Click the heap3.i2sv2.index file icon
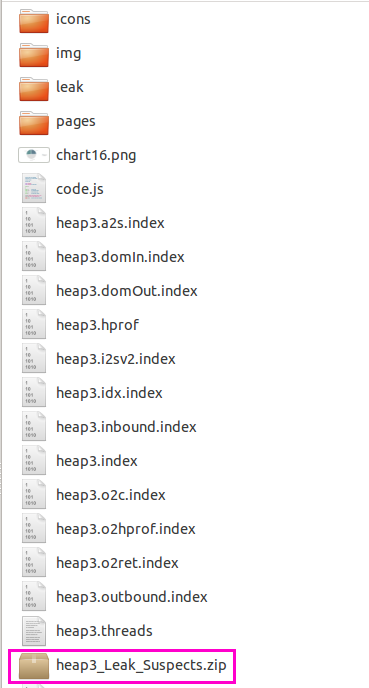The image size is (369, 688). [34, 358]
